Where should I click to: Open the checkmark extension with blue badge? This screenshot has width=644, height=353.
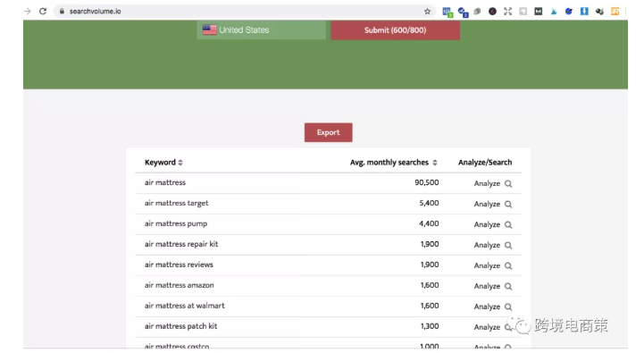[463, 12]
